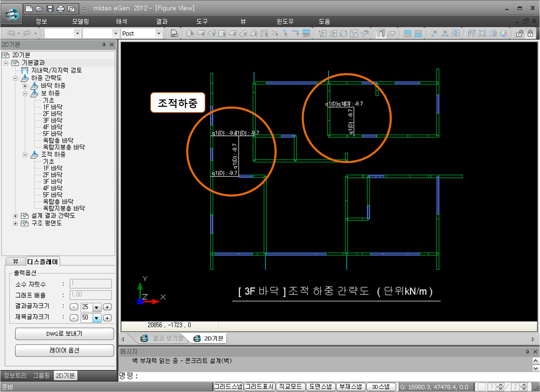Open the Post mode dropdown

(159, 33)
